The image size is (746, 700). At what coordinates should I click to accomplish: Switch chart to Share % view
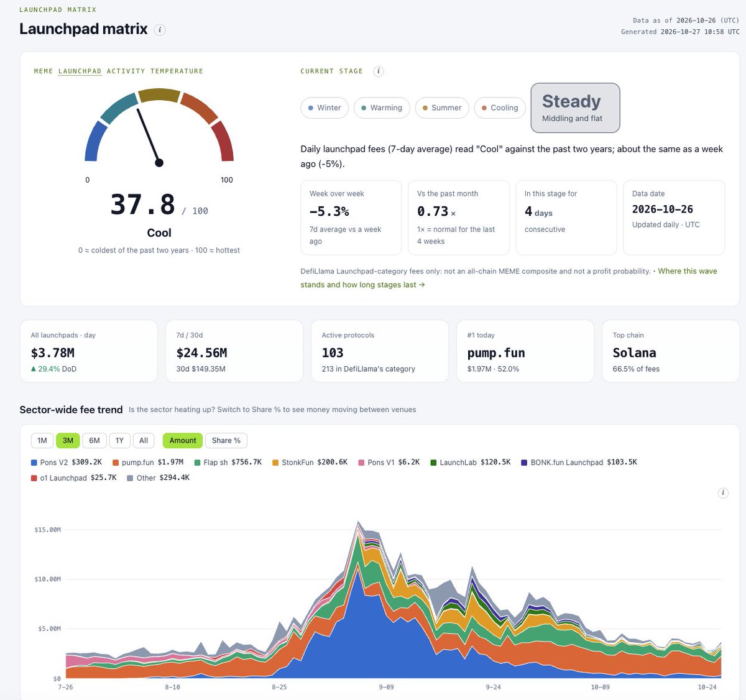click(x=226, y=441)
